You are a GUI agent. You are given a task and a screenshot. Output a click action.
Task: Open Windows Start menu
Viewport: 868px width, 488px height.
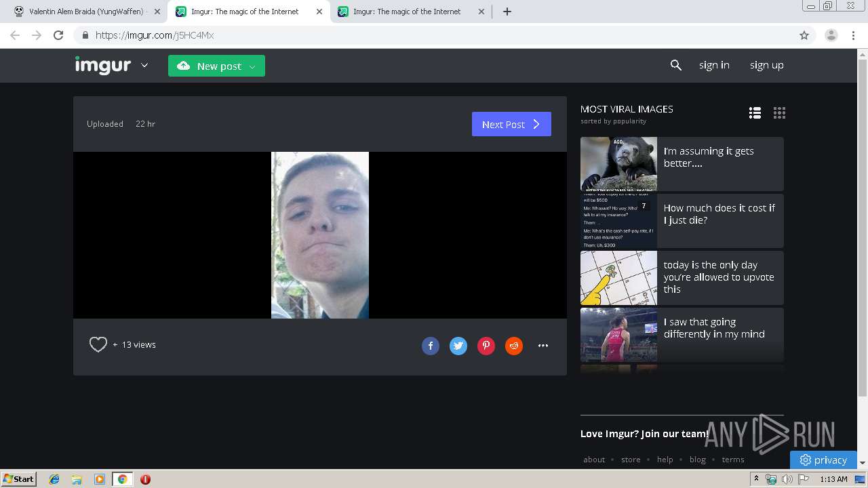[x=18, y=479]
